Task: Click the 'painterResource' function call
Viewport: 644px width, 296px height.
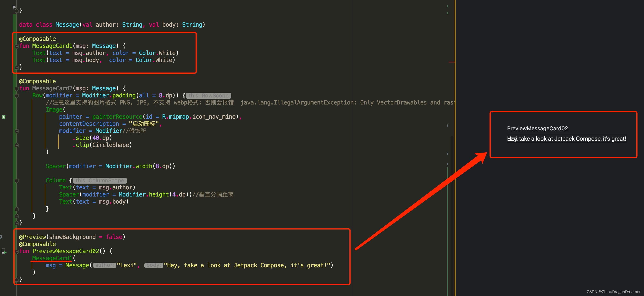Action: pos(117,117)
